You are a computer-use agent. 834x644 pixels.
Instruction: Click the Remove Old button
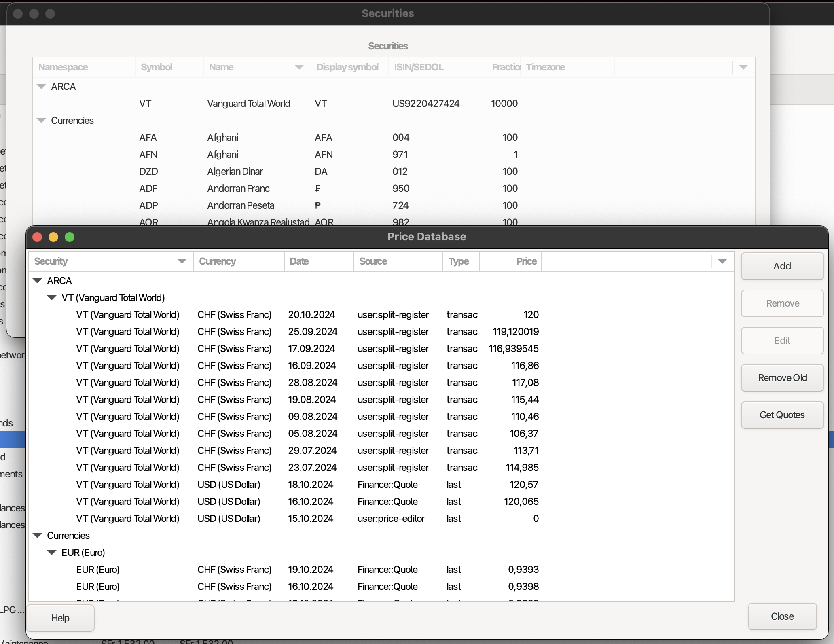pos(782,377)
